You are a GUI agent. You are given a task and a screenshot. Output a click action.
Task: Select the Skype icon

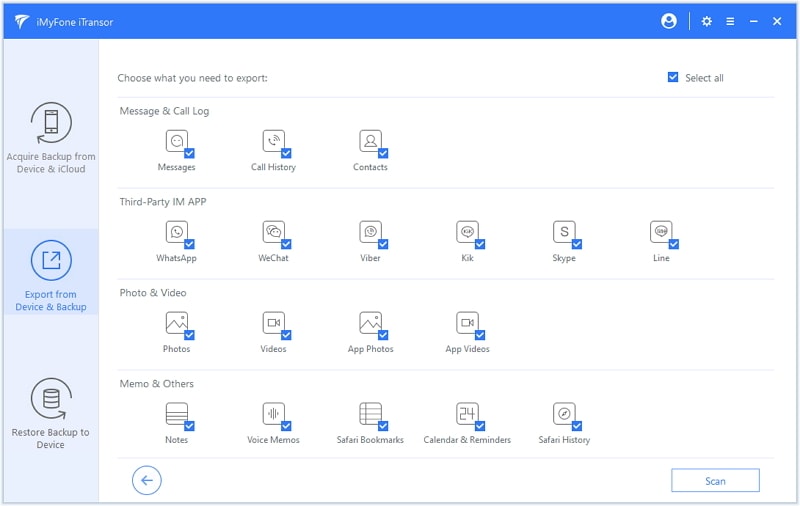click(564, 232)
